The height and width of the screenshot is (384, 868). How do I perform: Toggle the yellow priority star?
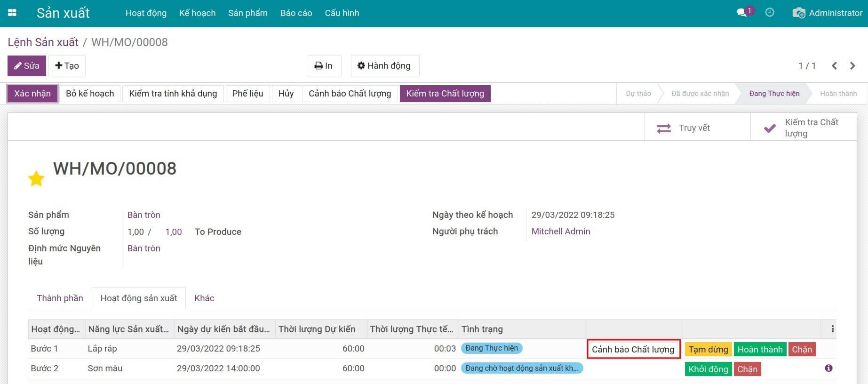(36, 179)
